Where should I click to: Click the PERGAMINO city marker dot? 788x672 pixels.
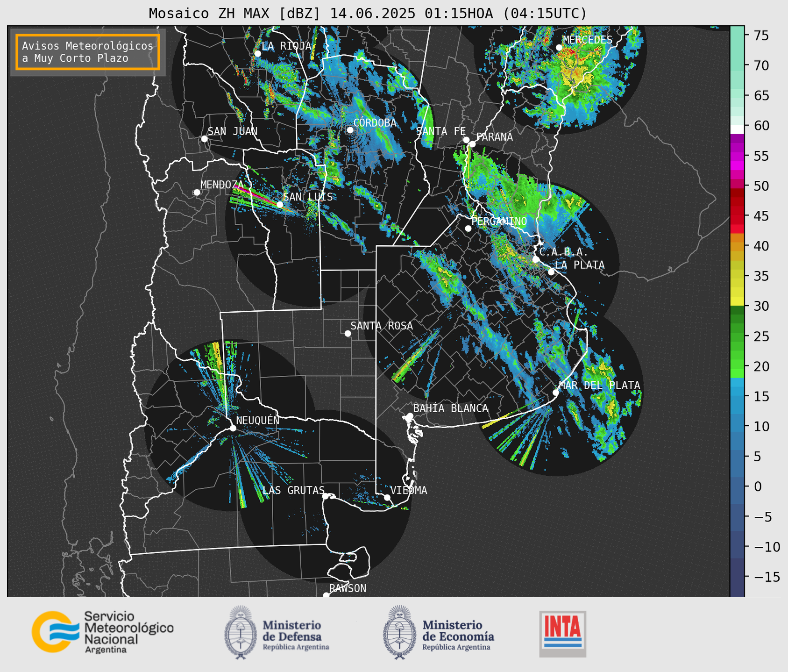click(x=469, y=229)
